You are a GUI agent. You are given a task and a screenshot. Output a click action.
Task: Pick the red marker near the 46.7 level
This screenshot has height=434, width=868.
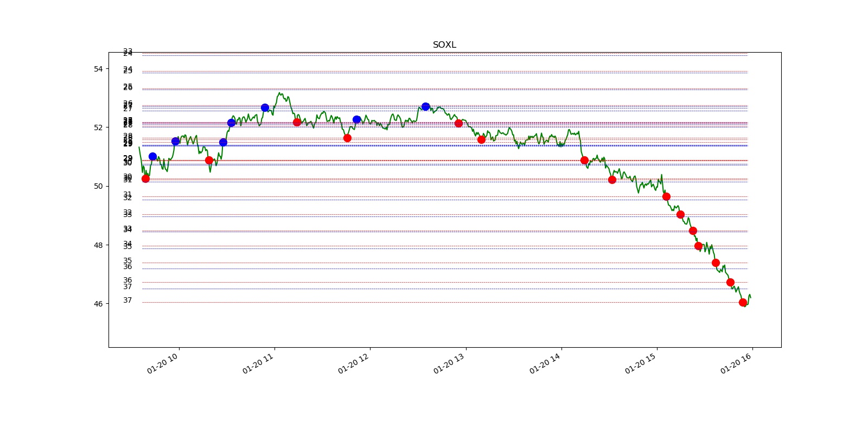point(730,282)
